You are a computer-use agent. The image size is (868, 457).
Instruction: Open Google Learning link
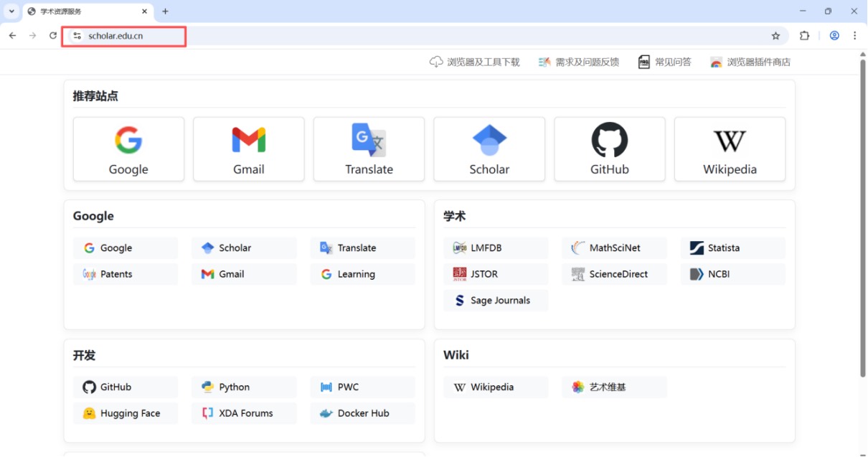point(363,274)
